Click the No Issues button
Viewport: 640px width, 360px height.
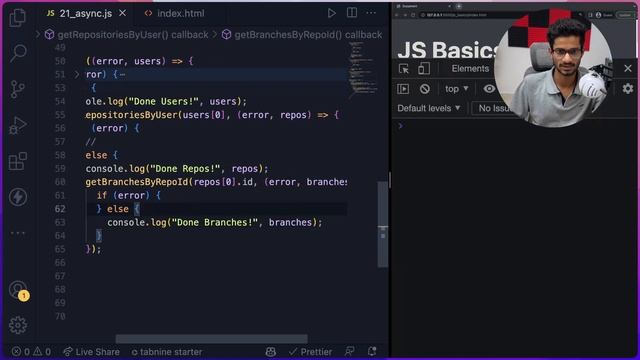(494, 108)
